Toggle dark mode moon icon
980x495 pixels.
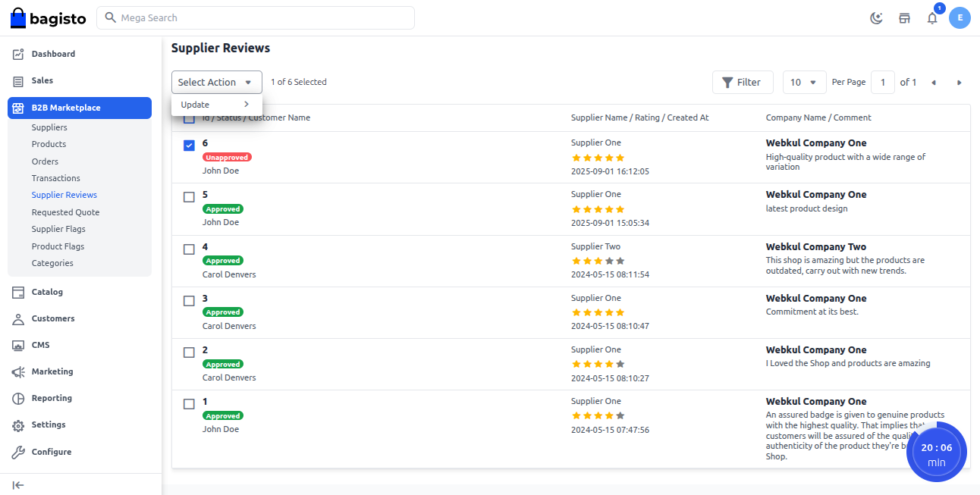pos(876,18)
